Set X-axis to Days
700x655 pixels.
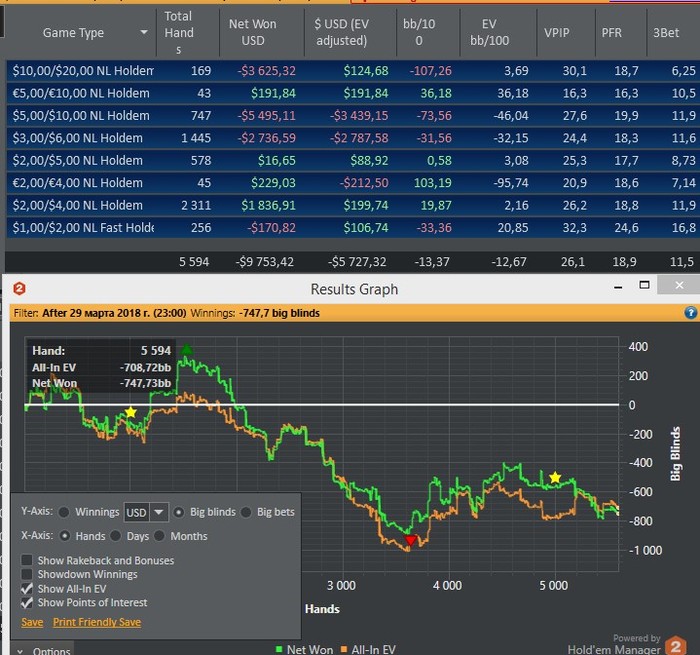117,536
